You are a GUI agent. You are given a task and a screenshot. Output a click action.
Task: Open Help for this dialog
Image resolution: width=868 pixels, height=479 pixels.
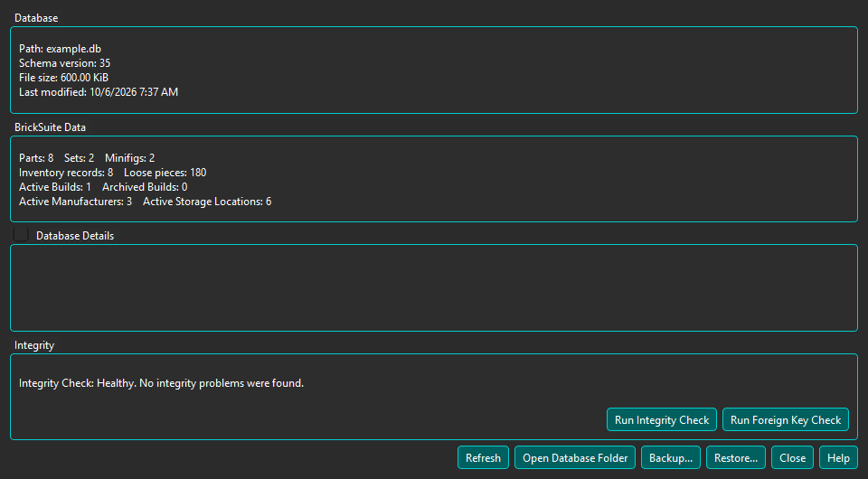pos(838,458)
